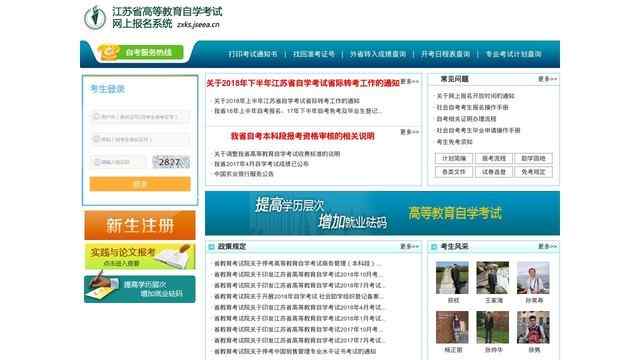Open 社会自考考生毕业申请操作手册 link
Screen dimensions: 640x360
[478, 130]
